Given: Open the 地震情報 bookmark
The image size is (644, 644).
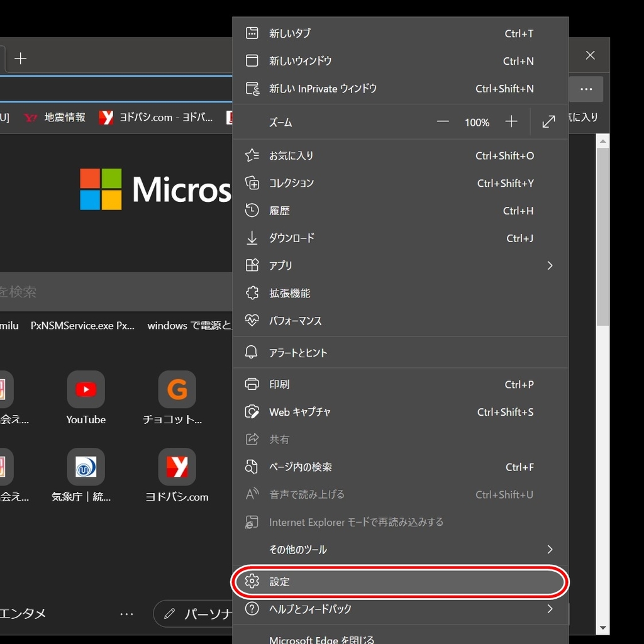Looking at the screenshot, I should (x=55, y=118).
